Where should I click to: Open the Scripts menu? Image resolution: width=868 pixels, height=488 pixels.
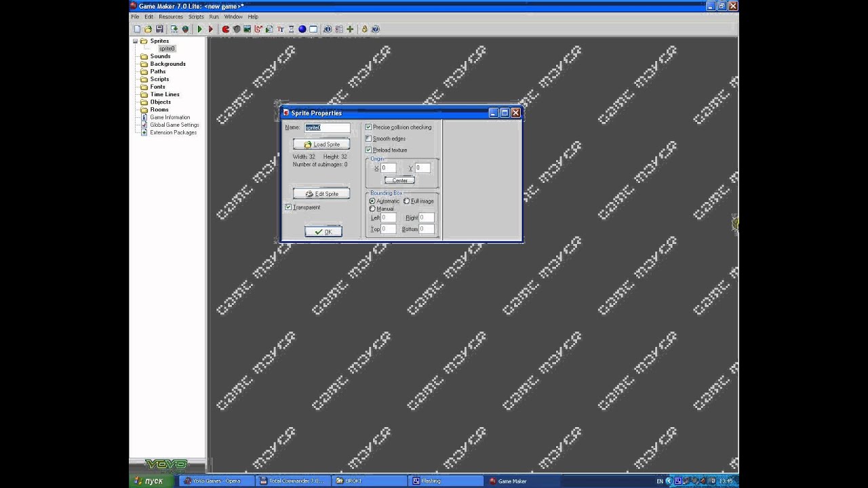pyautogui.click(x=196, y=16)
